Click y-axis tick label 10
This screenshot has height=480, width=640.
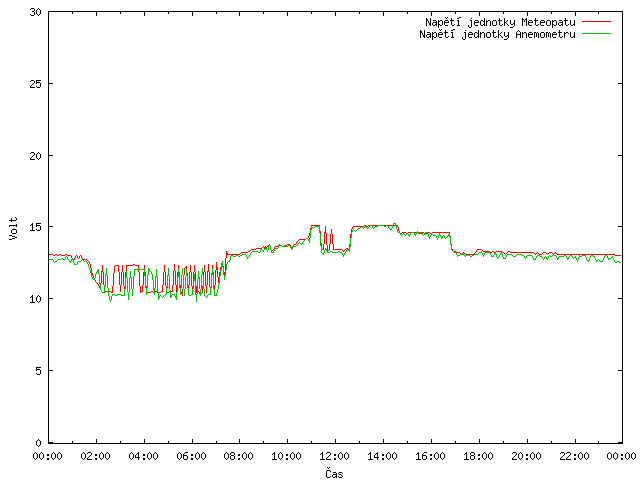[36, 299]
